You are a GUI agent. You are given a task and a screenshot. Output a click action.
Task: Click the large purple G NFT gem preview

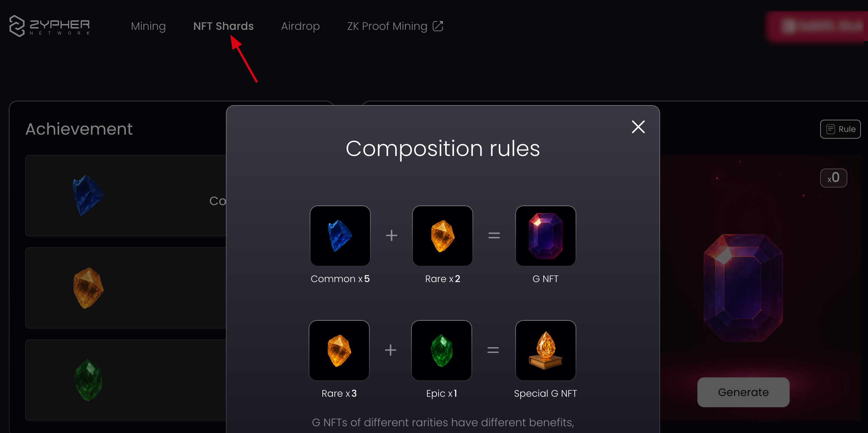(x=743, y=288)
